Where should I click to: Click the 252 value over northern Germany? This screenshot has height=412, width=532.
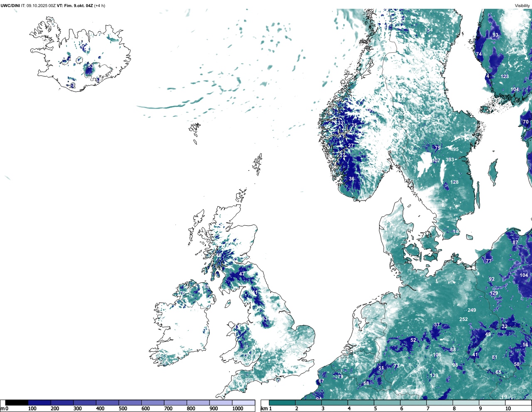coord(463,319)
